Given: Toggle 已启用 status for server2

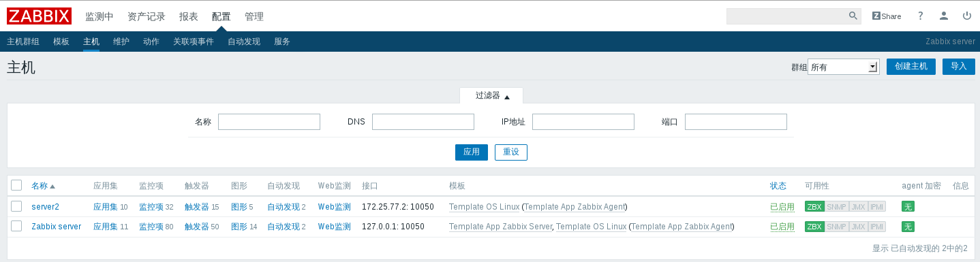Looking at the screenshot, I should tap(782, 207).
